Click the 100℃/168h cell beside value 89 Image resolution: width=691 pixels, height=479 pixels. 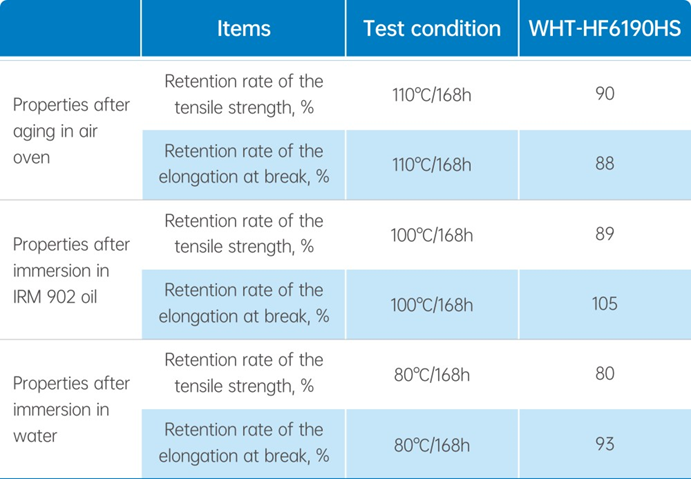(x=432, y=235)
